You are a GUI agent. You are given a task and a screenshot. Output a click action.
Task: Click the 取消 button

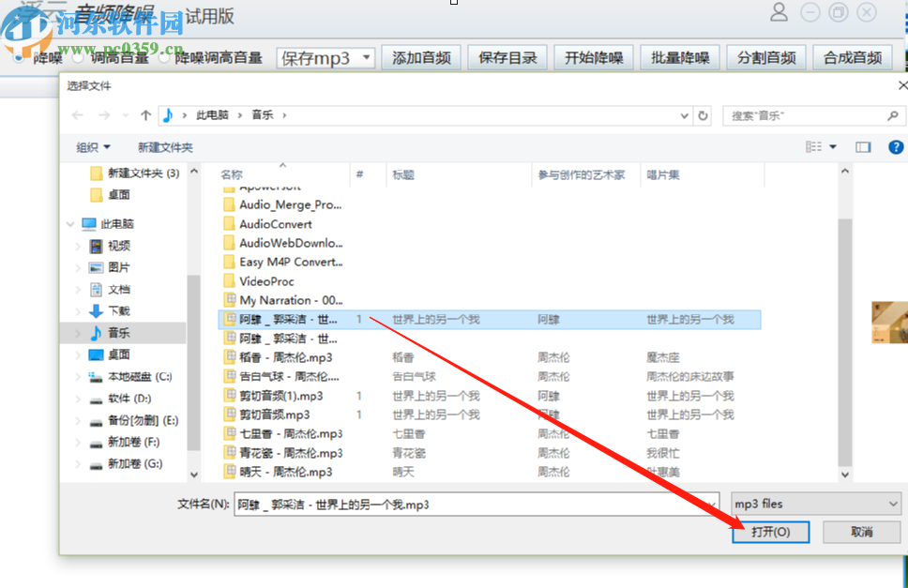(862, 532)
